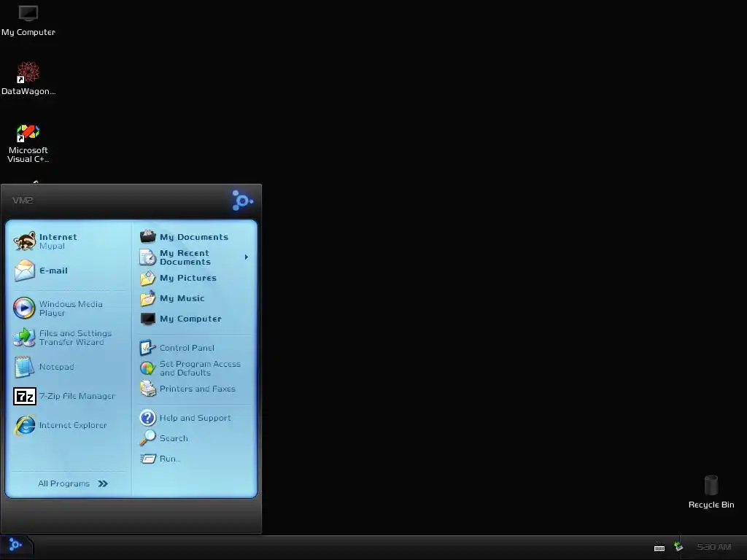747x560 pixels.
Task: Click the Start button on the taskbar
Action: click(16, 545)
